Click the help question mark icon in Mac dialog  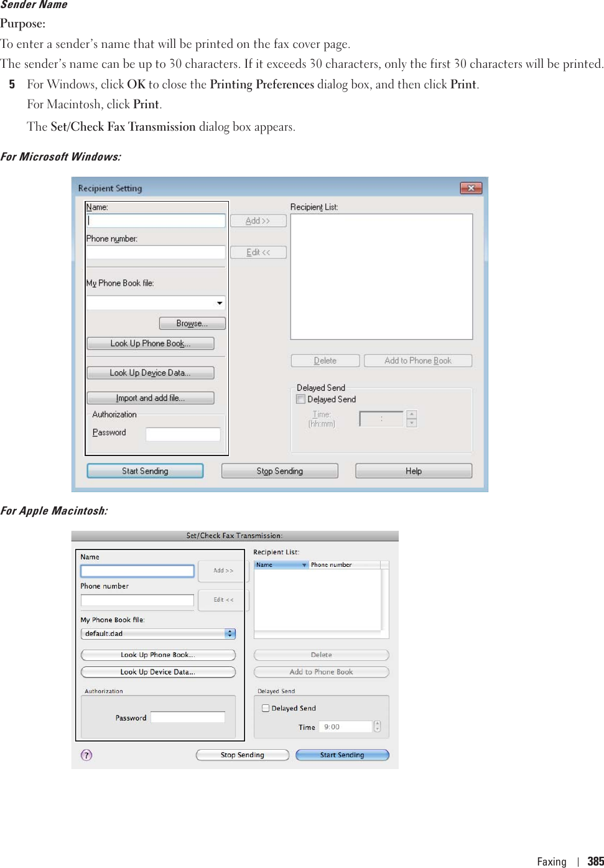[x=86, y=755]
